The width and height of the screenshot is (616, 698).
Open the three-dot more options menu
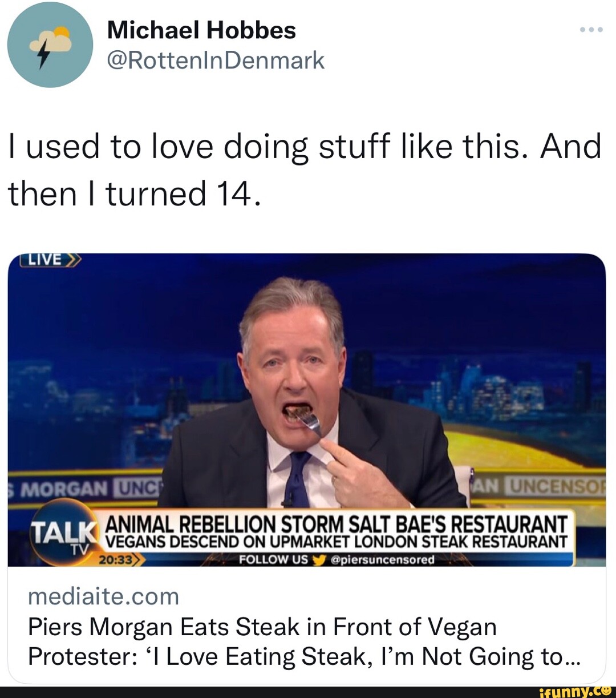point(591,30)
